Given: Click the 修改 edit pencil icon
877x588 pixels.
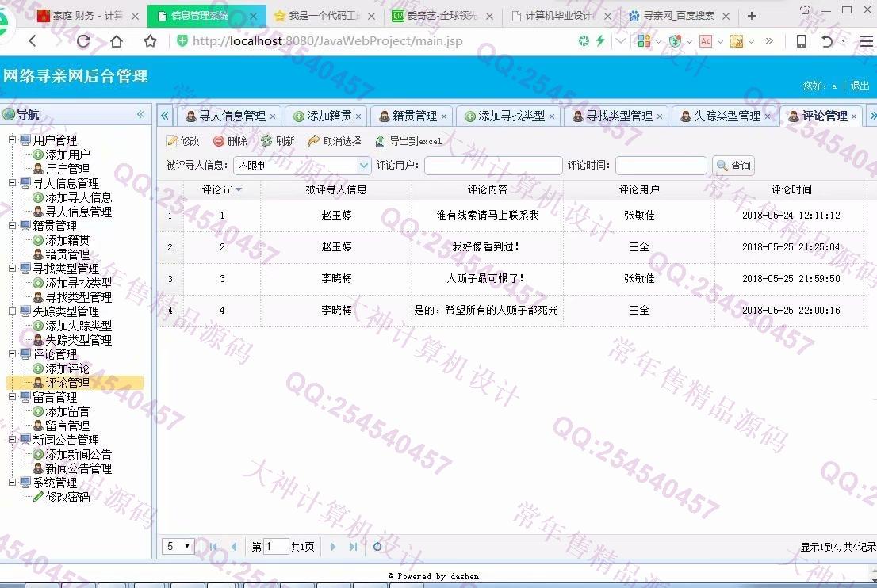Looking at the screenshot, I should [x=172, y=141].
